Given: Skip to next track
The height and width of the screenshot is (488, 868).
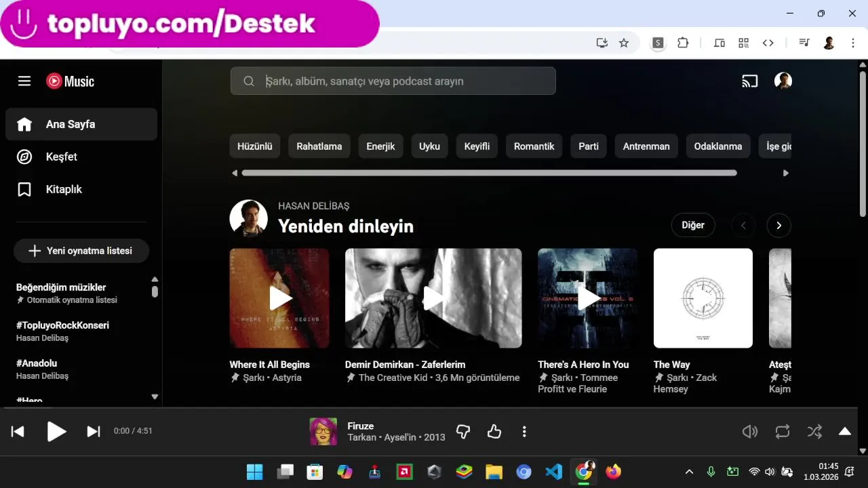Looking at the screenshot, I should (x=94, y=432).
